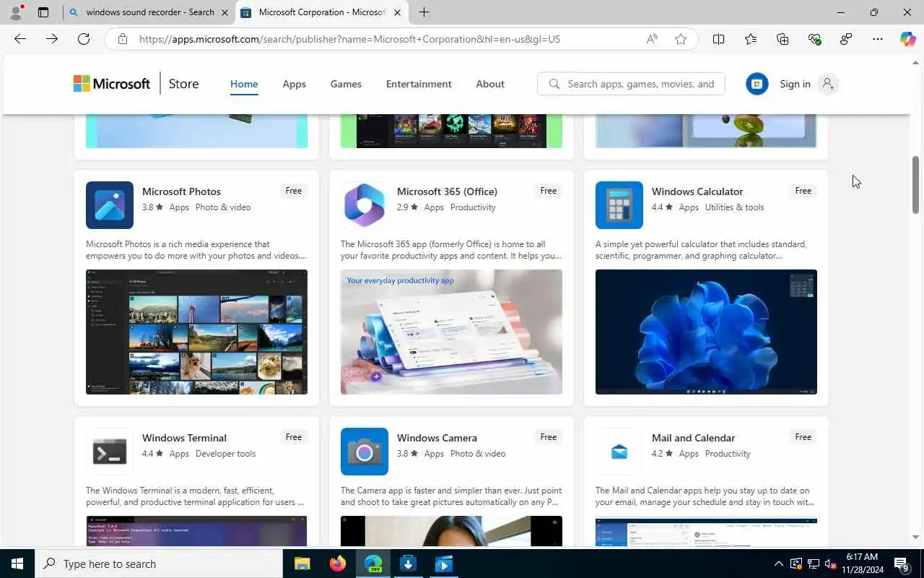Image resolution: width=924 pixels, height=578 pixels.
Task: Open the Store app badge icon
Action: coord(757,84)
